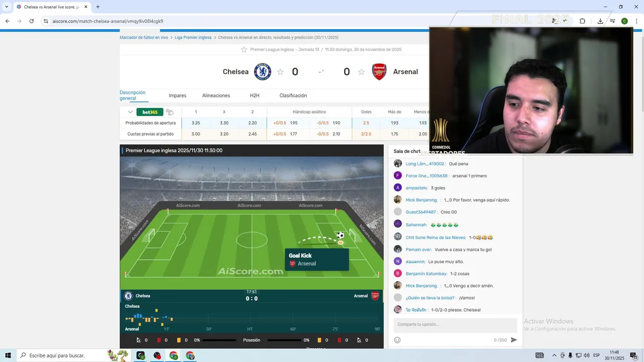Viewport: 644px width, 362px height.
Task: Click the Posesión possession bar
Action: 252,340
